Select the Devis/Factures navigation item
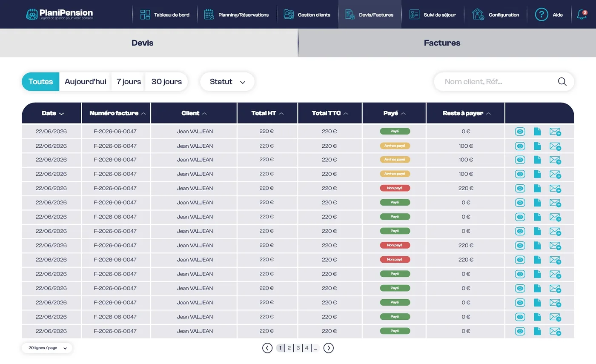 click(x=370, y=14)
